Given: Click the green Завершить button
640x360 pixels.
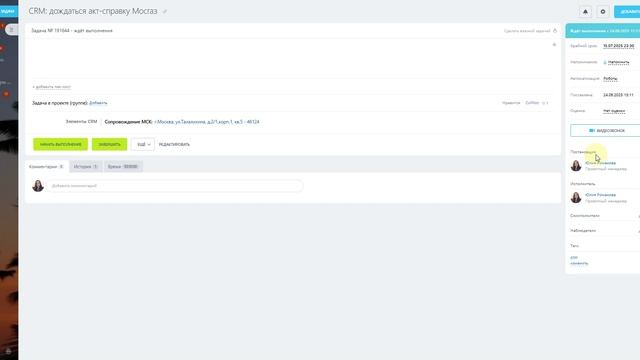Looking at the screenshot, I should pos(109,144).
